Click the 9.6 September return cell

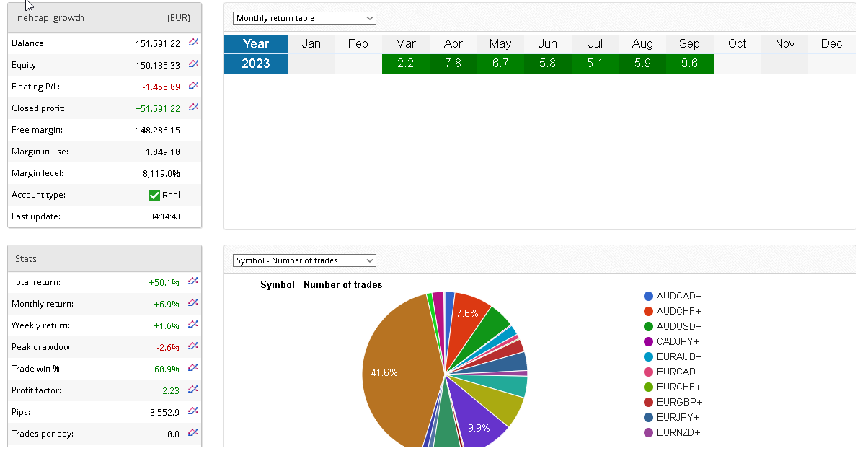689,64
